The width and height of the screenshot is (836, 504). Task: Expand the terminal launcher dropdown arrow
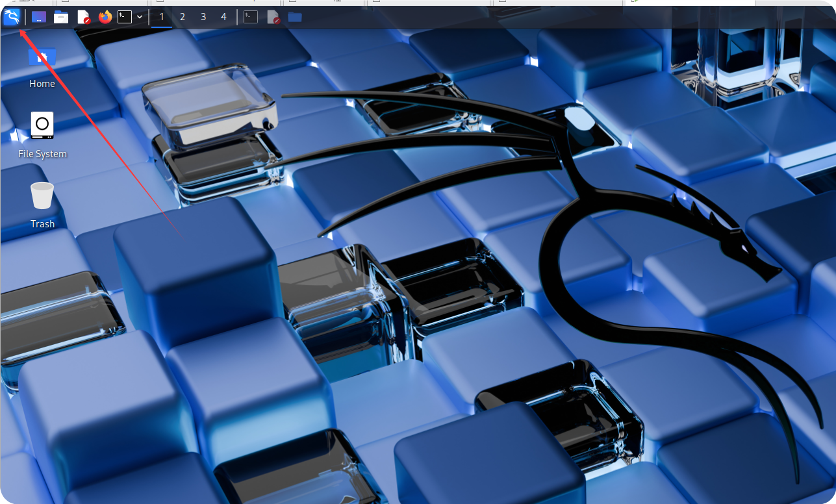[140, 17]
